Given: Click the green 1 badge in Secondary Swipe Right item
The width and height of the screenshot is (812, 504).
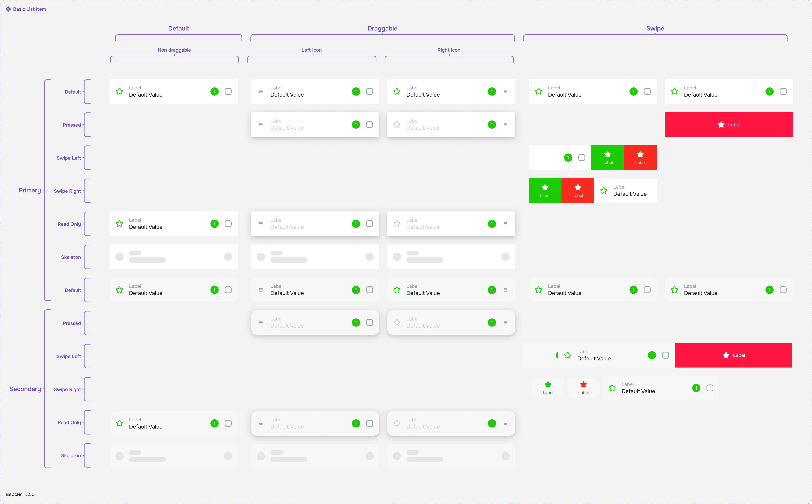Looking at the screenshot, I should pyautogui.click(x=696, y=388).
